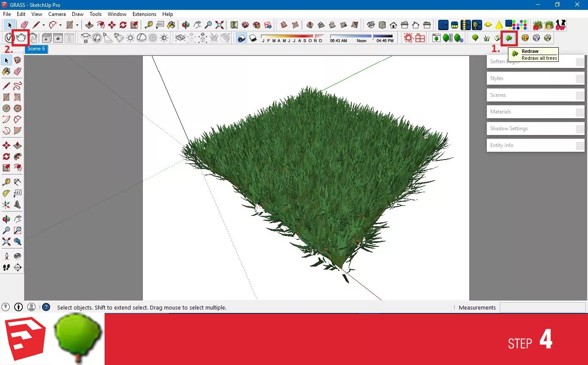The image size is (588, 365).
Task: Expand the Scenes panel
Action: 535,95
